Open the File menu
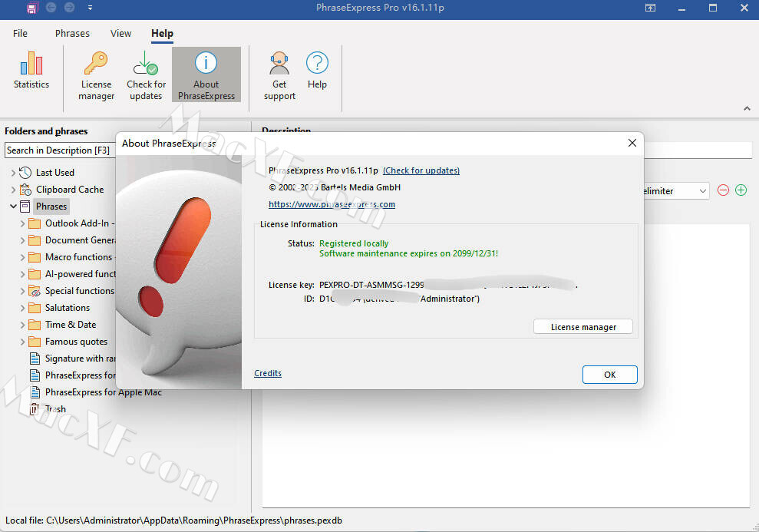The width and height of the screenshot is (759, 532). click(x=21, y=34)
